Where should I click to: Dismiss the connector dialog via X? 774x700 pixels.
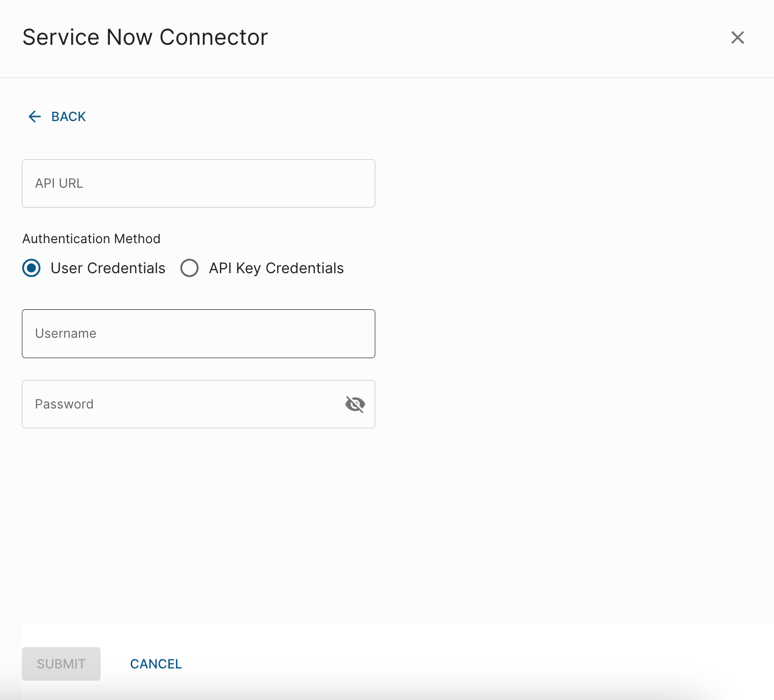[x=737, y=37]
